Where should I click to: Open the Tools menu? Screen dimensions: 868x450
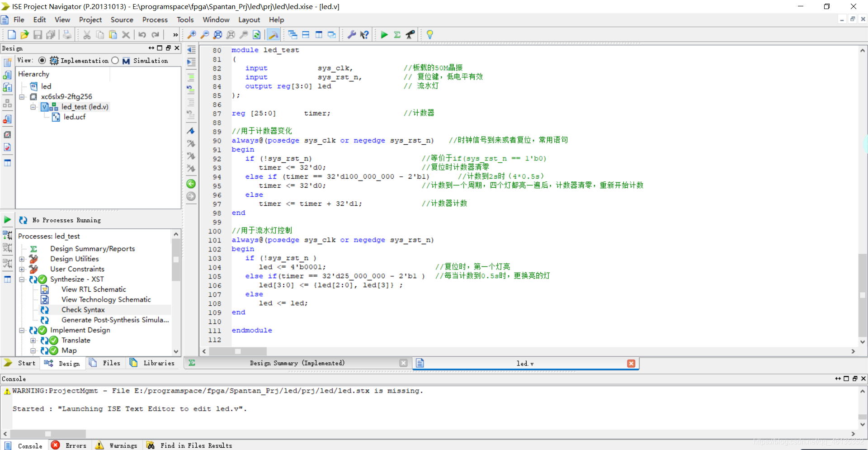185,20
